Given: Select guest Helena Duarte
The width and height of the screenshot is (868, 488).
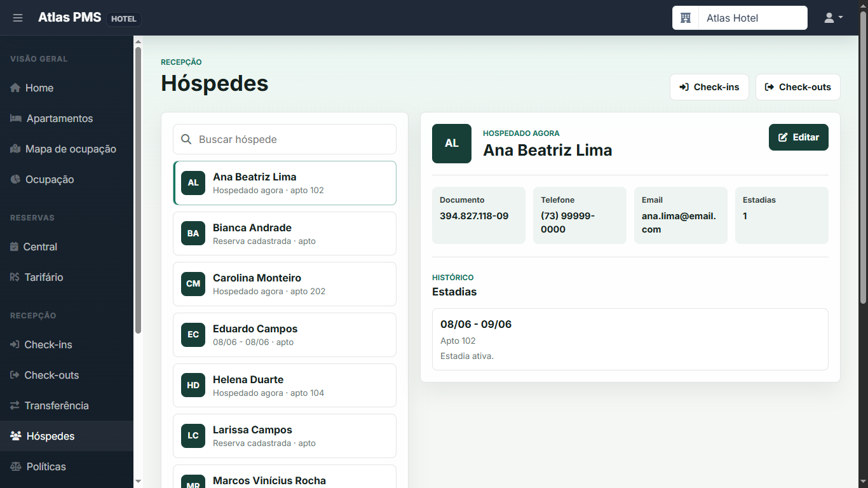Looking at the screenshot, I should tap(285, 385).
